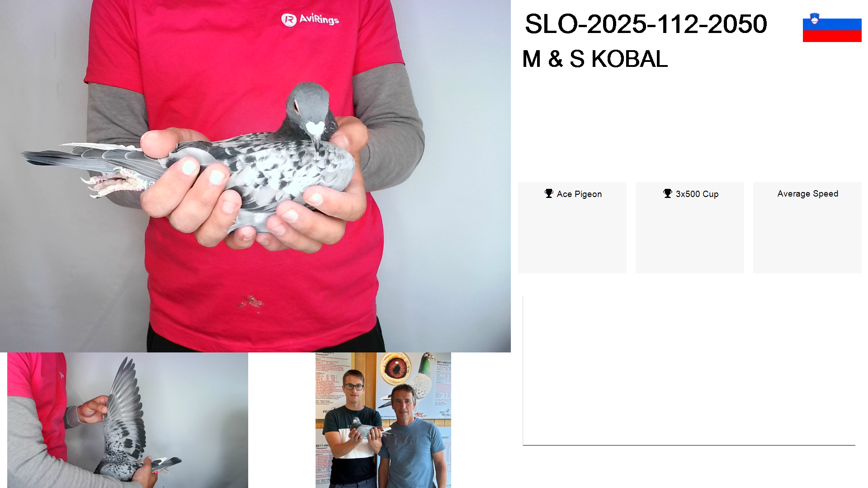Click the empty chart area below cards
This screenshot has width=868, height=488.
point(689,371)
